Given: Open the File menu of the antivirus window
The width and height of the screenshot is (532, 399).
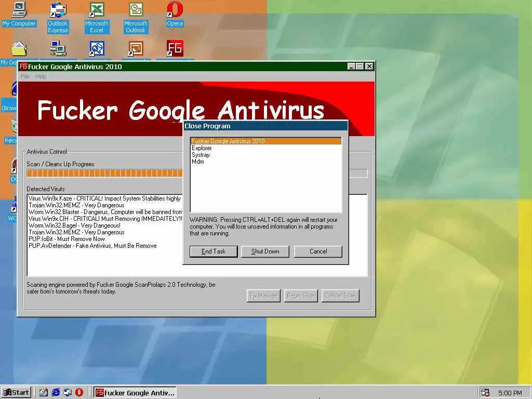Looking at the screenshot, I should (x=25, y=76).
